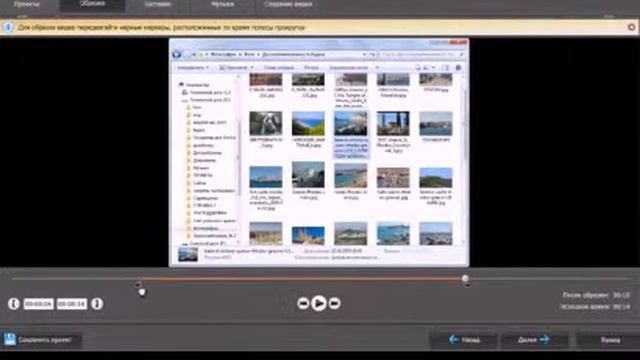Set trim start with left bracket icon

pos(14,304)
